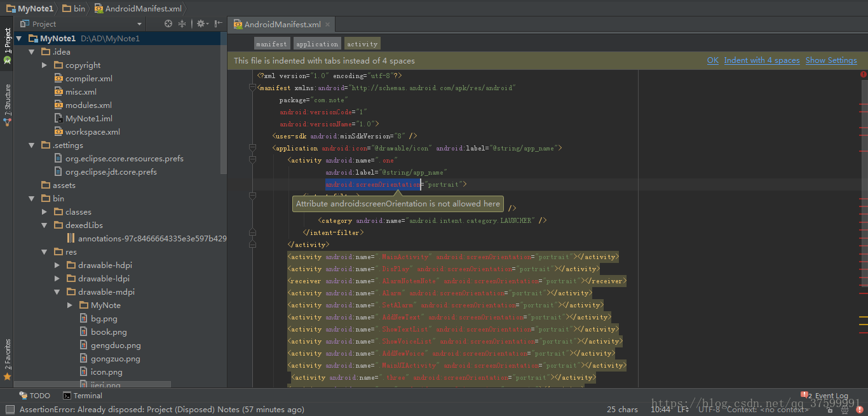The width and height of the screenshot is (868, 416).
Task: Expand the classes folder
Action: [x=44, y=212]
